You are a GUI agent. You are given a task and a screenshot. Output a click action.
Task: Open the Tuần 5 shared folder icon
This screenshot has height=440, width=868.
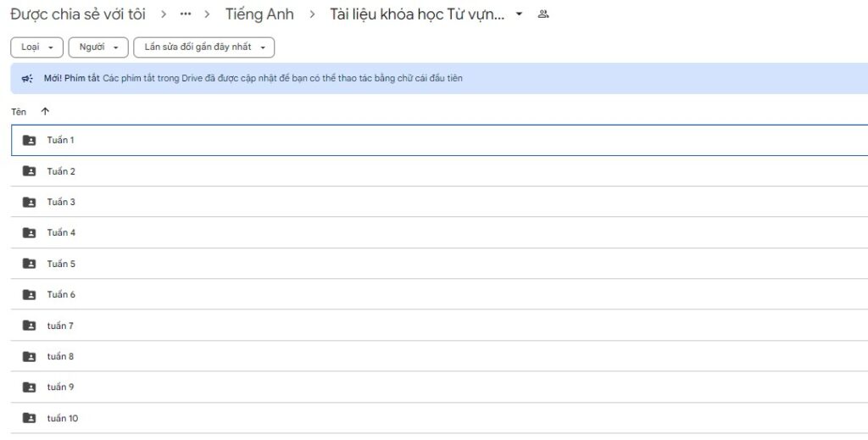[30, 264]
